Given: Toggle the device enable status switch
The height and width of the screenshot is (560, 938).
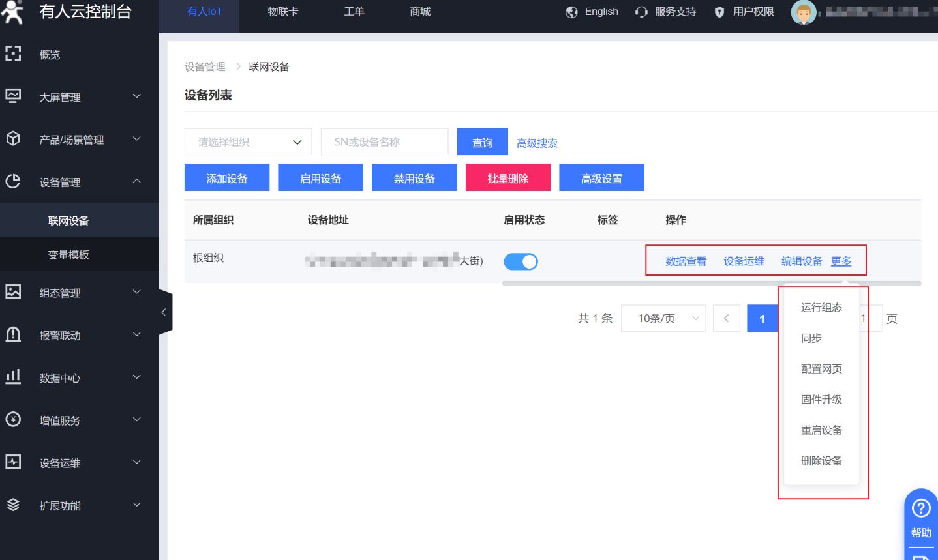Looking at the screenshot, I should click(x=521, y=261).
